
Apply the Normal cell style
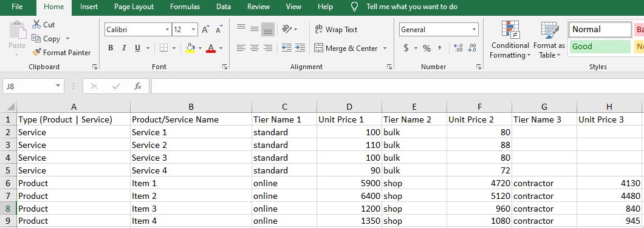(600, 30)
